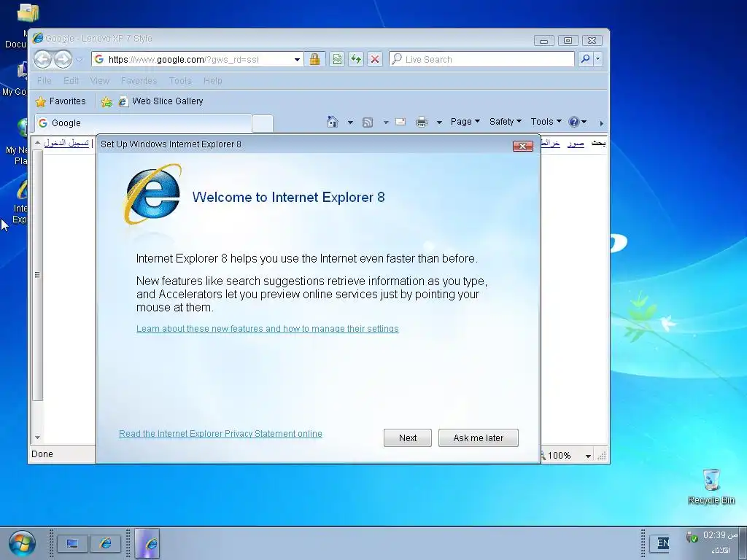Click the Windows Start orb

click(22, 544)
